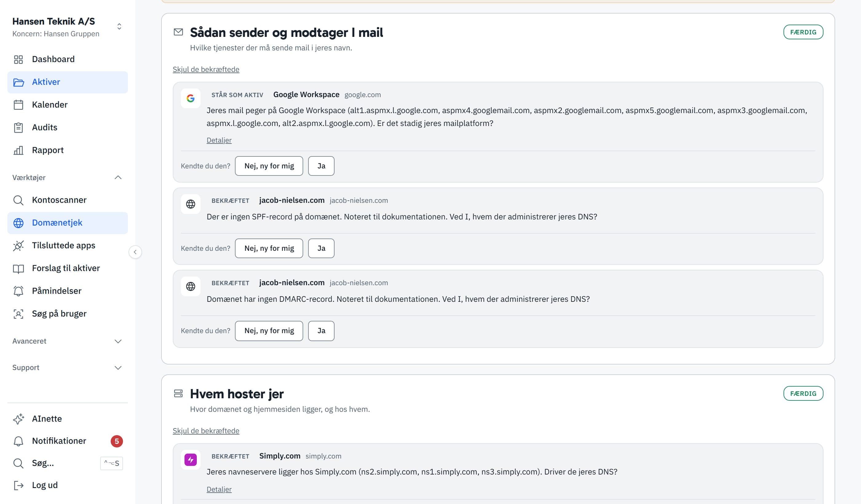Open the Rapport page

click(x=68, y=150)
